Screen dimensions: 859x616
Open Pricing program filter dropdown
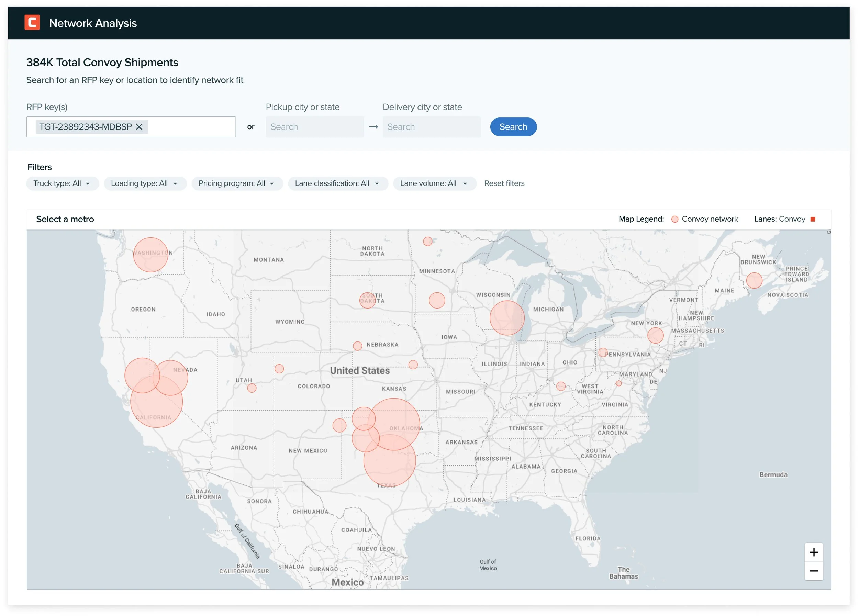(x=237, y=183)
